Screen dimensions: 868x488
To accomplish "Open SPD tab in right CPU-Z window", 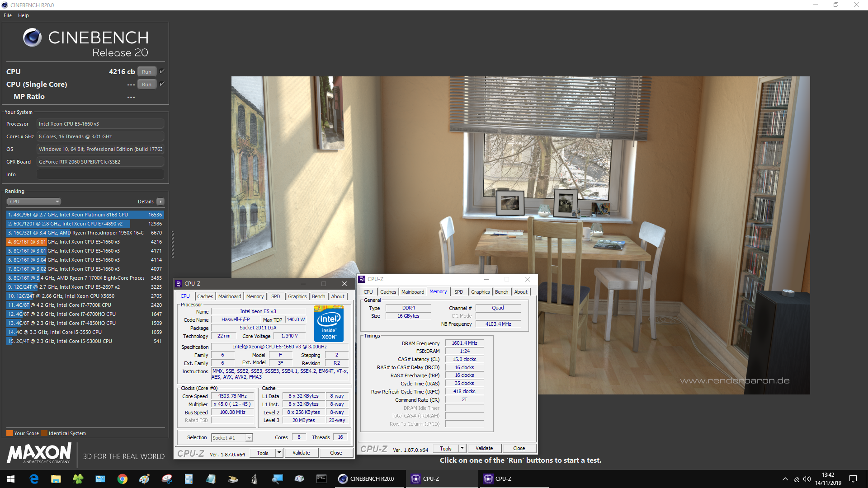I will [459, 292].
